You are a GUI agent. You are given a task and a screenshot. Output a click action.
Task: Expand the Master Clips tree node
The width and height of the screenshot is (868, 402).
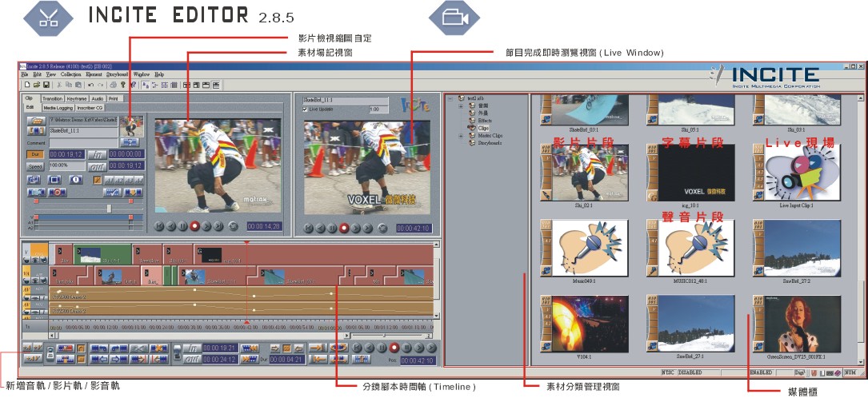(x=461, y=136)
